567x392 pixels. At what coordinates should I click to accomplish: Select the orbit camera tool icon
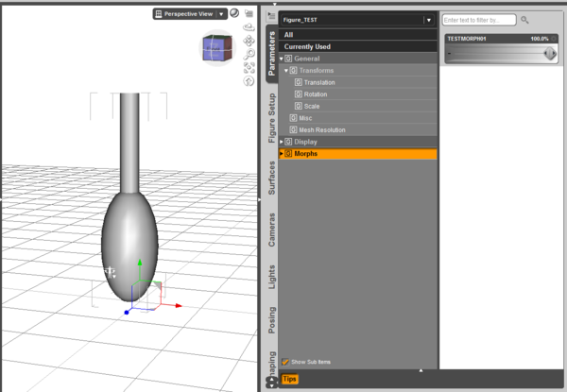coord(249,26)
